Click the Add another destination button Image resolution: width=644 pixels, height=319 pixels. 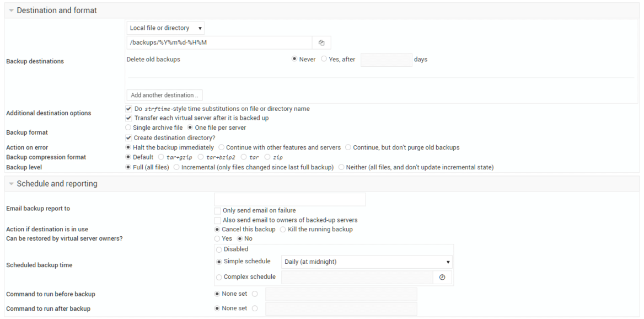coord(164,94)
